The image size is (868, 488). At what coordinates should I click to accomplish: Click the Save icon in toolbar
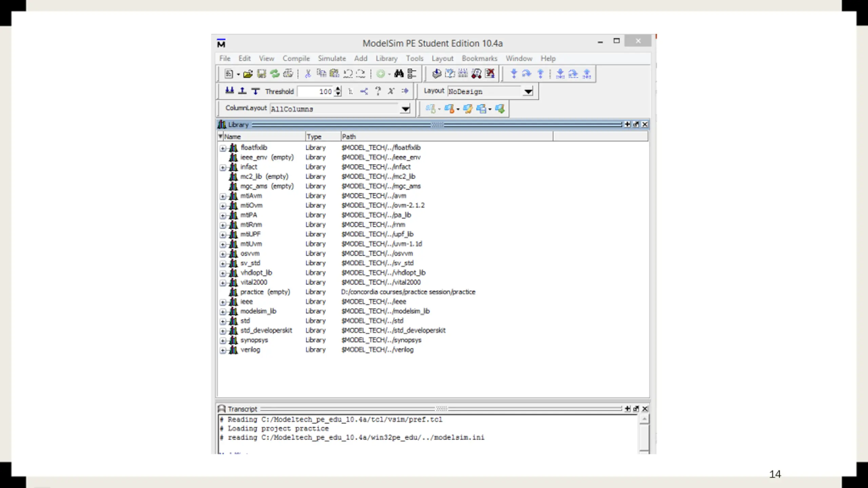pos(261,74)
